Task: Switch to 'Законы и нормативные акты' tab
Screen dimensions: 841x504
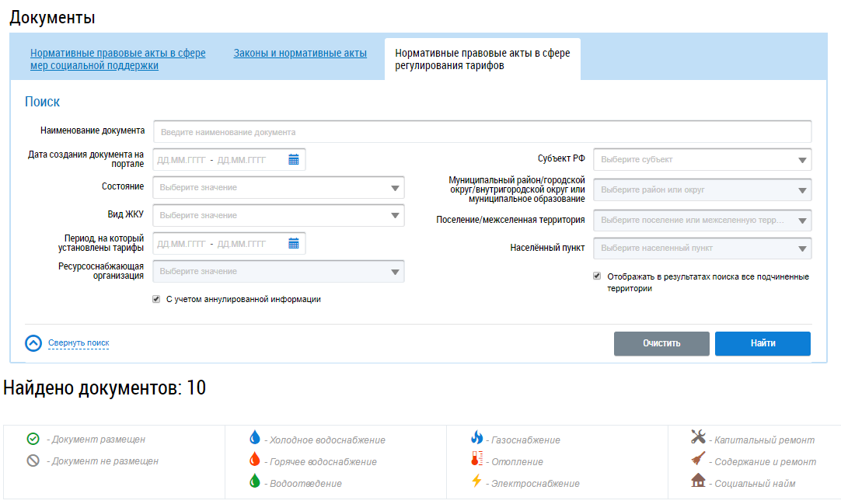Action: 300,54
